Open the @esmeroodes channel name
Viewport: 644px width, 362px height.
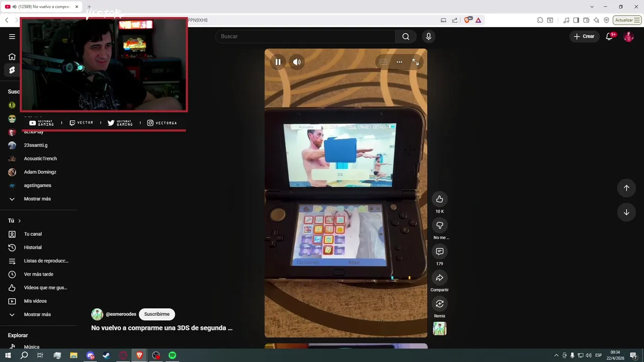(x=121, y=314)
